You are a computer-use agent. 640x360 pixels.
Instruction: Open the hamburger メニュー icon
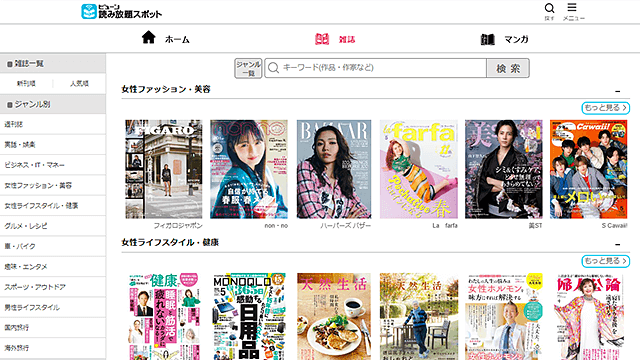572,7
